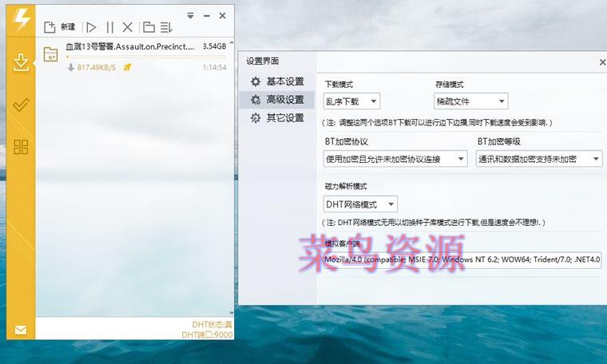Switch to the Completed tasks sidebar section
Screen dimensions: 607x364
[x=21, y=105]
